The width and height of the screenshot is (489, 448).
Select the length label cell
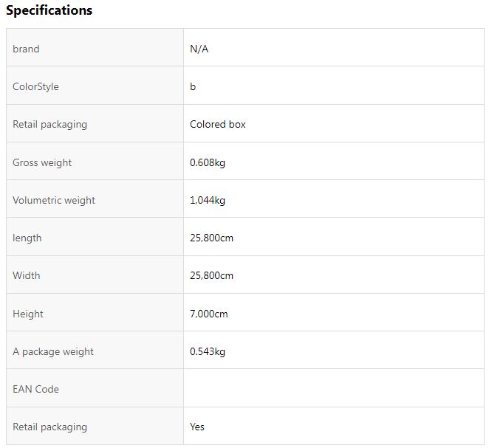95,237
